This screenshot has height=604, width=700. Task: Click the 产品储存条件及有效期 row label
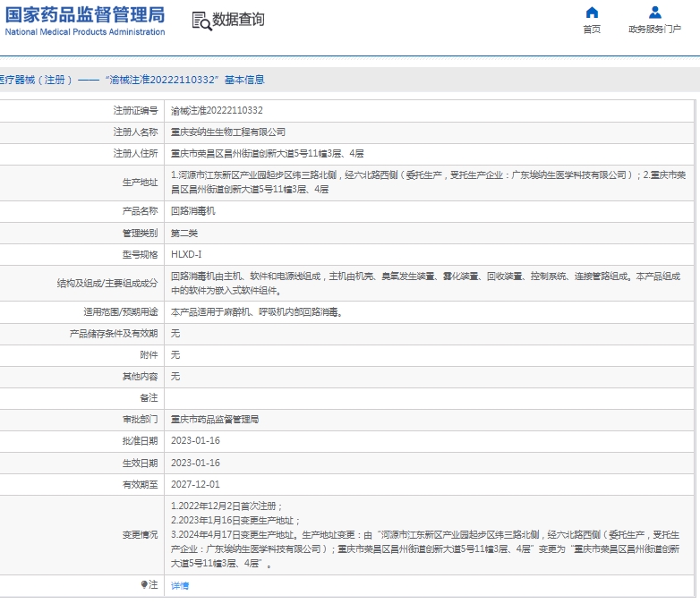tap(114, 334)
